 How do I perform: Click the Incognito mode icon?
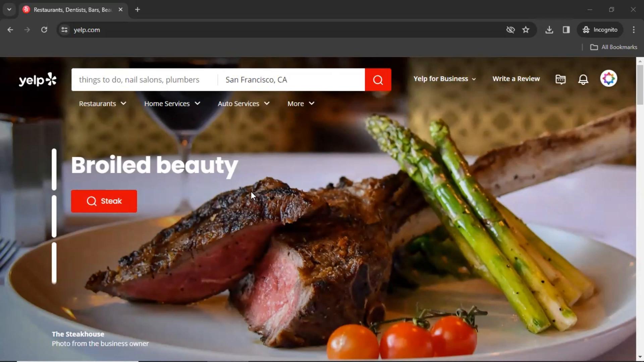pyautogui.click(x=587, y=29)
